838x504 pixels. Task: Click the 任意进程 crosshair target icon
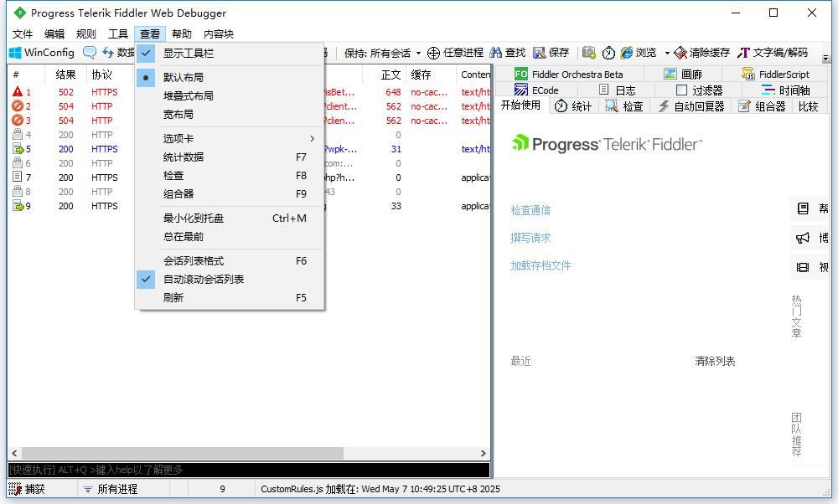click(433, 52)
